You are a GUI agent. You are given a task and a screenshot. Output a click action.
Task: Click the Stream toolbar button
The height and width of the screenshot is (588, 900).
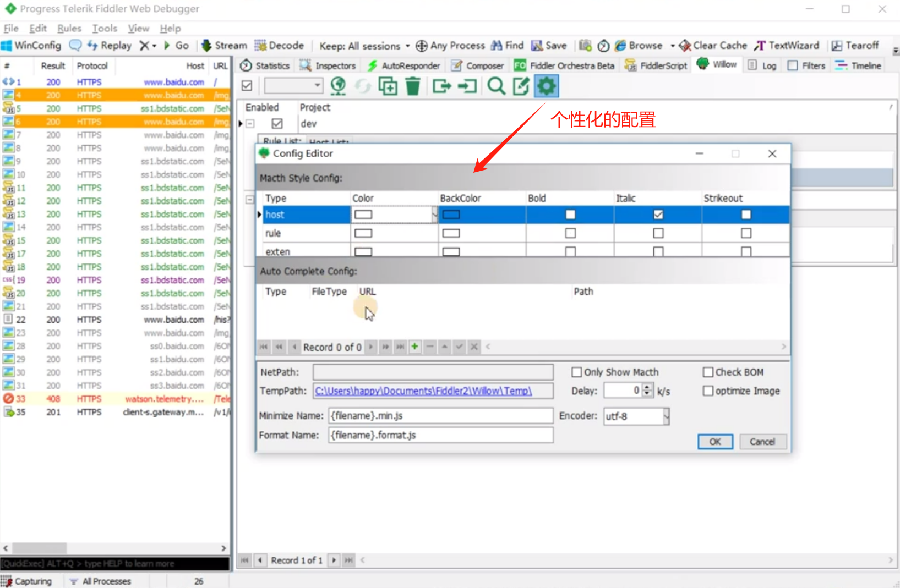pyautogui.click(x=224, y=46)
